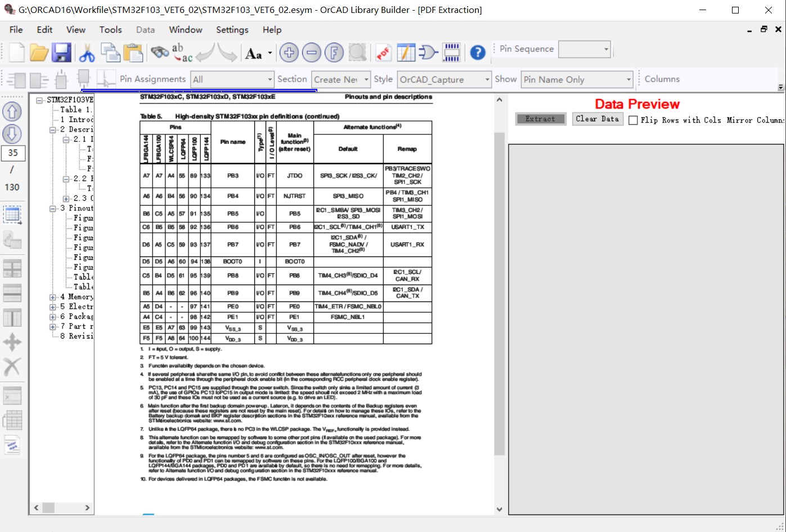Open the Data menu

[x=145, y=30]
